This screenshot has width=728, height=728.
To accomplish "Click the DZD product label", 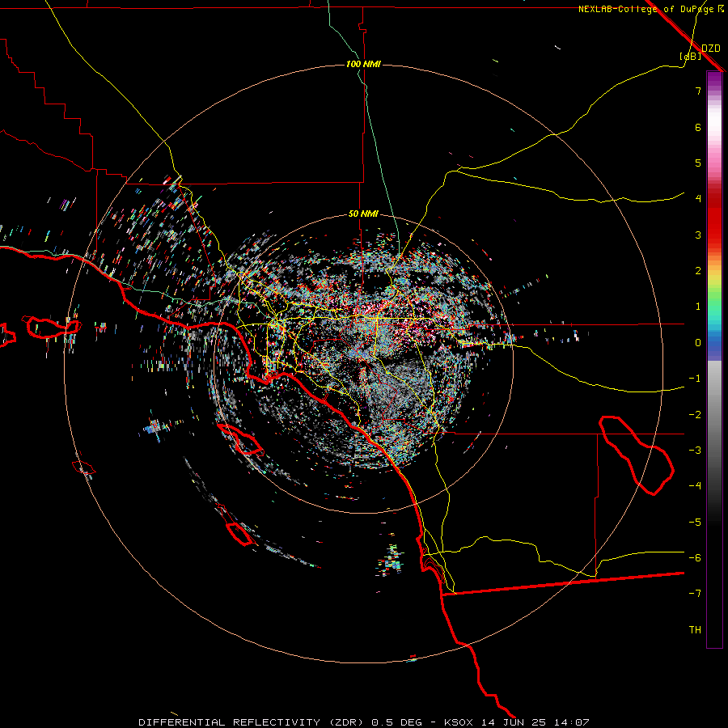I will tap(711, 49).
